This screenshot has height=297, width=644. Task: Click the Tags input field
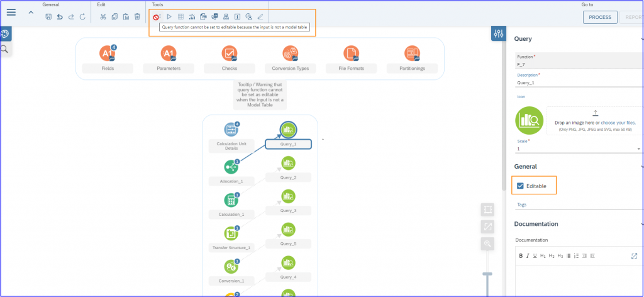click(579, 205)
